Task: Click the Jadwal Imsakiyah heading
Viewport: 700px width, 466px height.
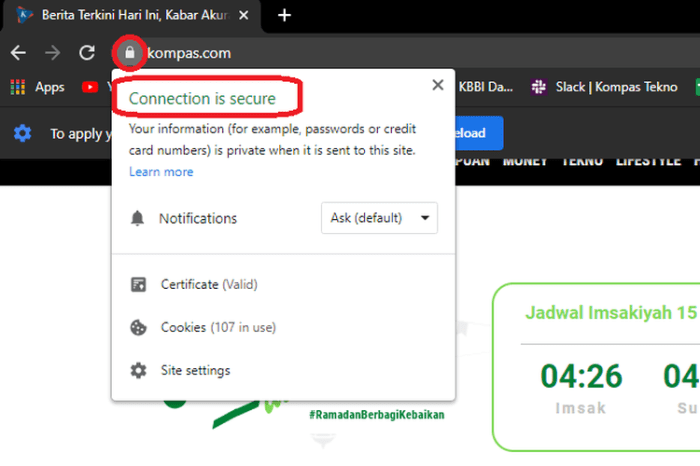Action: [612, 312]
